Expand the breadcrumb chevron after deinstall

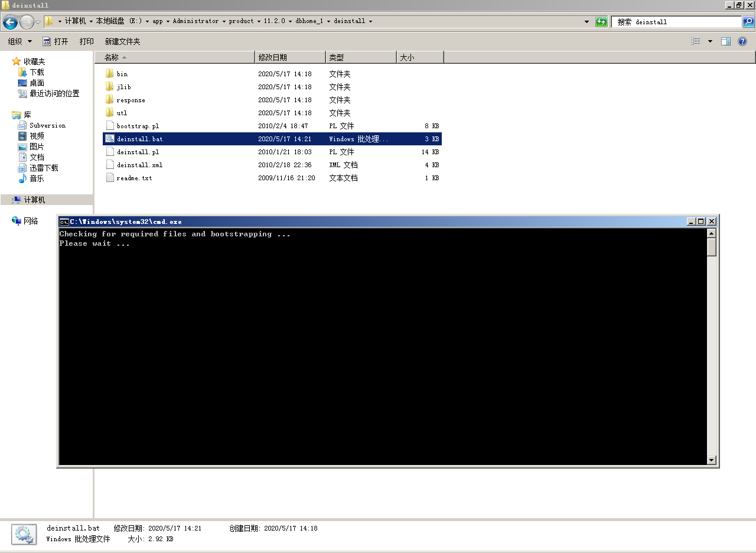(x=371, y=21)
